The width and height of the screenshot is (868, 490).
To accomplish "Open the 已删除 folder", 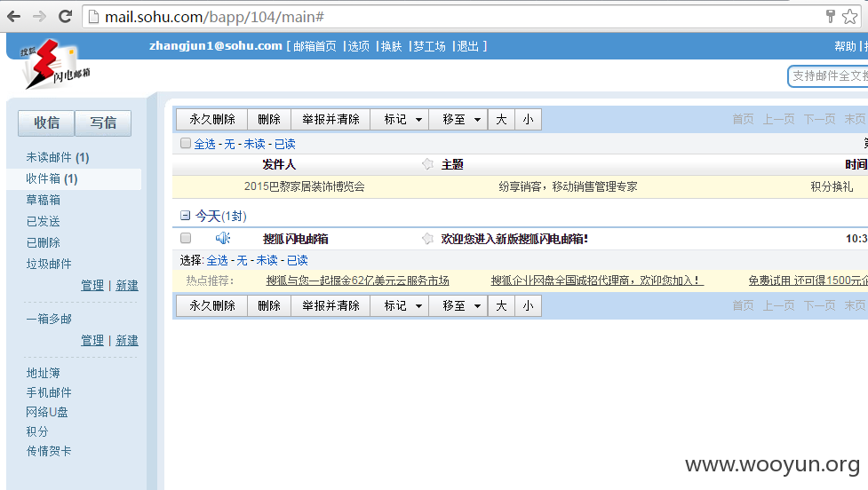I will tap(44, 242).
